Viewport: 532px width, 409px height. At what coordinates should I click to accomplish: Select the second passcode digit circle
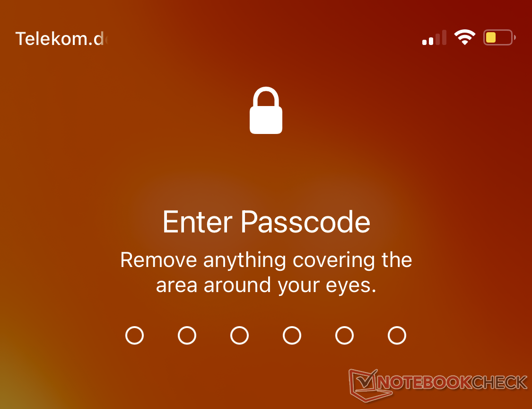point(187,335)
